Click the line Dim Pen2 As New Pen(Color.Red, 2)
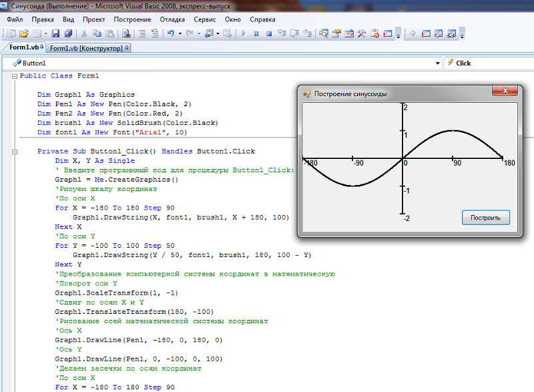Image resolution: width=534 pixels, height=392 pixels. pyautogui.click(x=109, y=114)
